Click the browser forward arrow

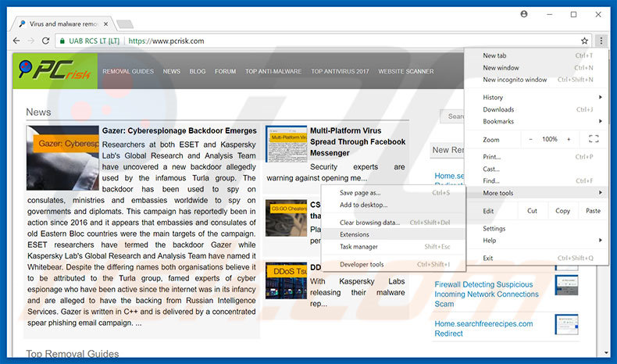pyautogui.click(x=31, y=41)
